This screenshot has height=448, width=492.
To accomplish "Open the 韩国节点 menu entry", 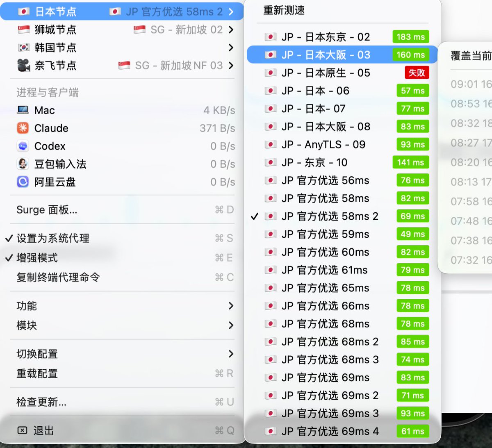I will pos(121,48).
